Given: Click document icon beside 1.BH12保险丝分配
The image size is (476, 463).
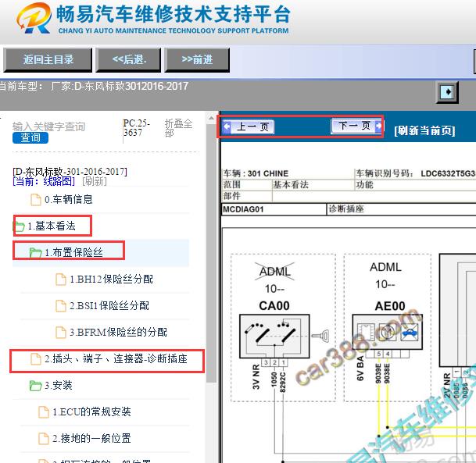Looking at the screenshot, I should [x=61, y=280].
